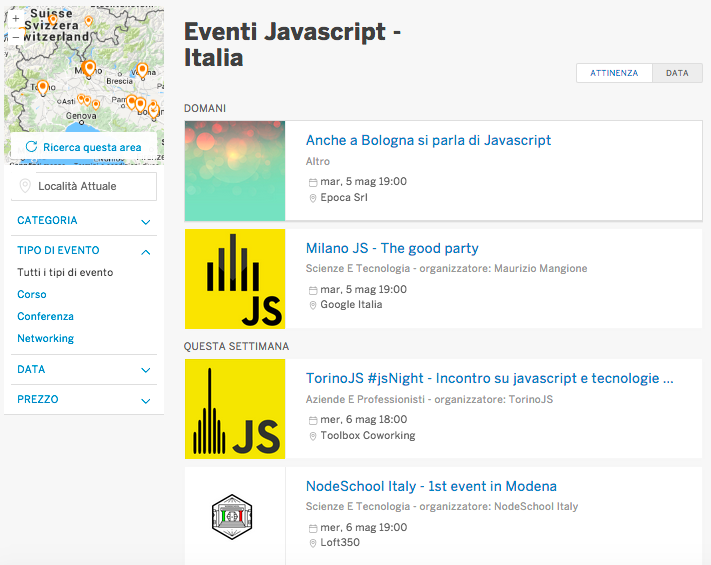The height and width of the screenshot is (565, 711).
Task: Click the Altro category label
Action: 318,161
